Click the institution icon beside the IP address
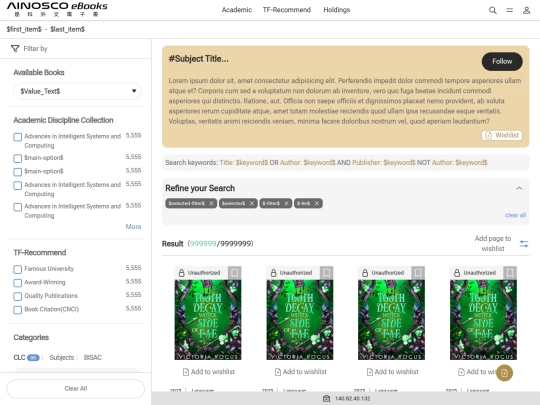This screenshot has height=405, width=540. (326, 398)
